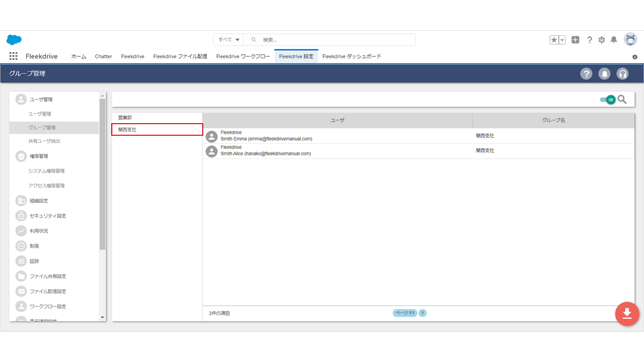The image size is (644, 362).
Task: Open notification bell in グループ管理 header
Action: coord(604,74)
